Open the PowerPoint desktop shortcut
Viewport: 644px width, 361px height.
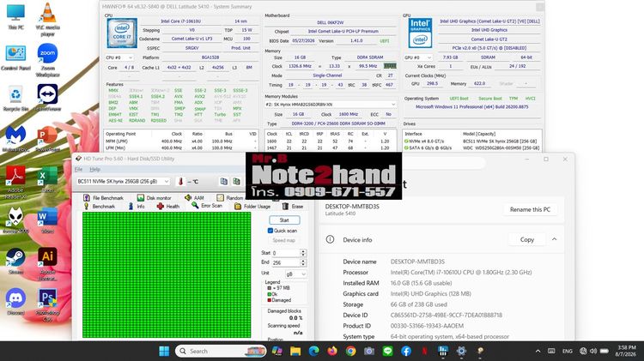[47, 139]
